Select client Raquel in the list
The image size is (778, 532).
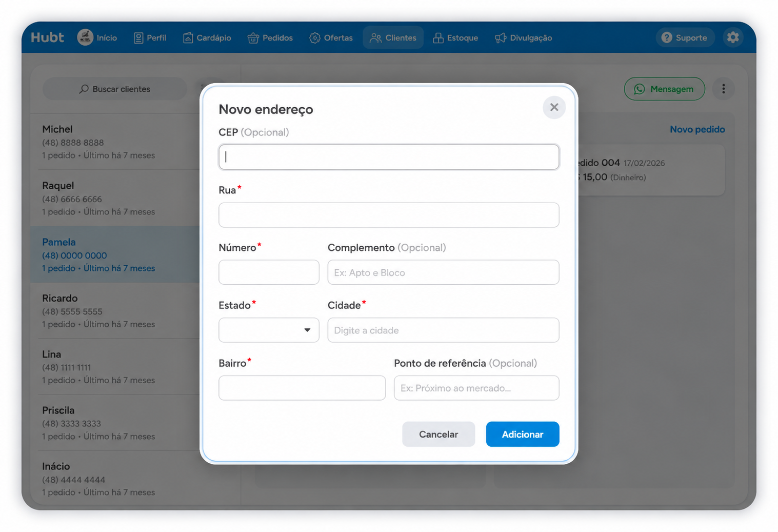(115, 198)
